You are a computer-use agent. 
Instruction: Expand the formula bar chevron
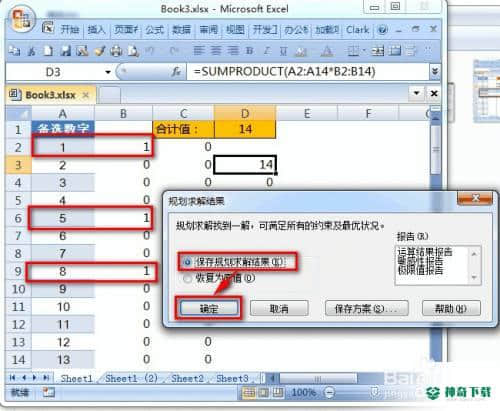pyautogui.click(x=435, y=71)
